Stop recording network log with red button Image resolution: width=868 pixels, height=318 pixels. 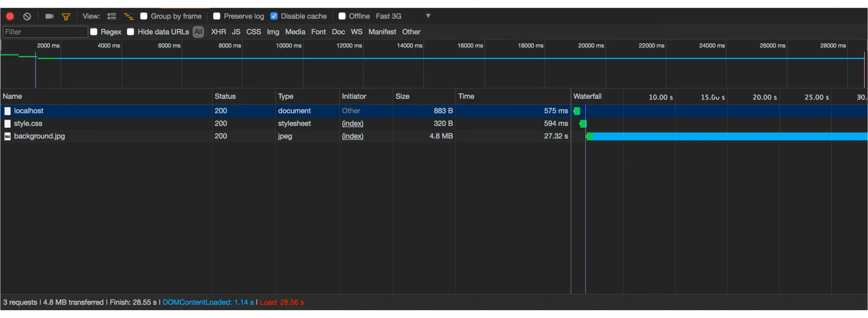[9, 16]
